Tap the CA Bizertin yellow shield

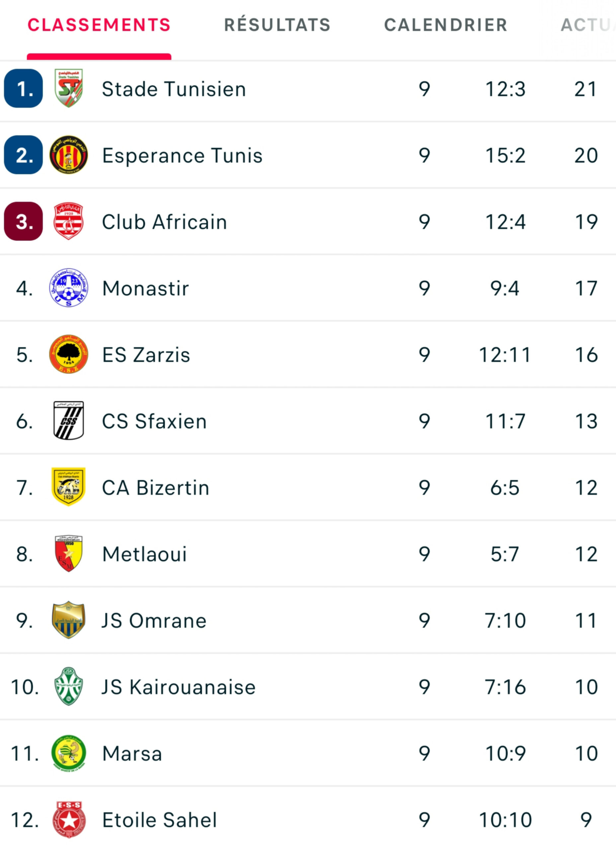(69, 487)
